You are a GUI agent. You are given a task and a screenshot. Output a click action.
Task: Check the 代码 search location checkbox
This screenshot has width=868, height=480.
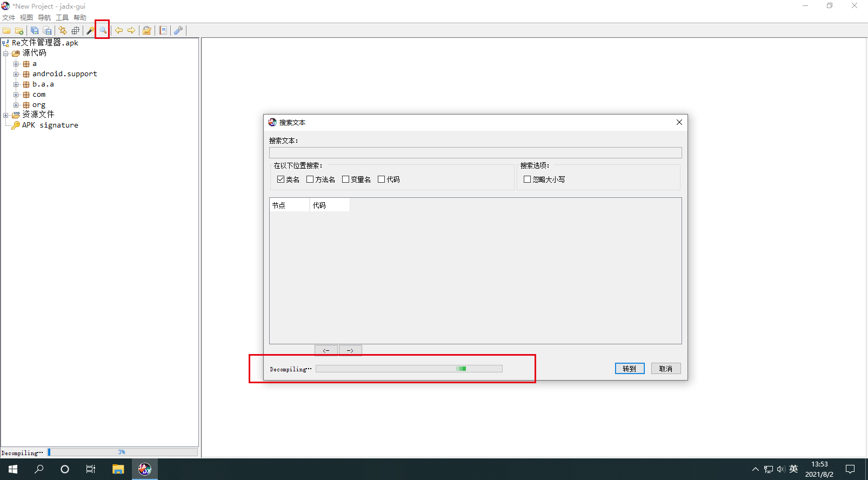pyautogui.click(x=381, y=179)
